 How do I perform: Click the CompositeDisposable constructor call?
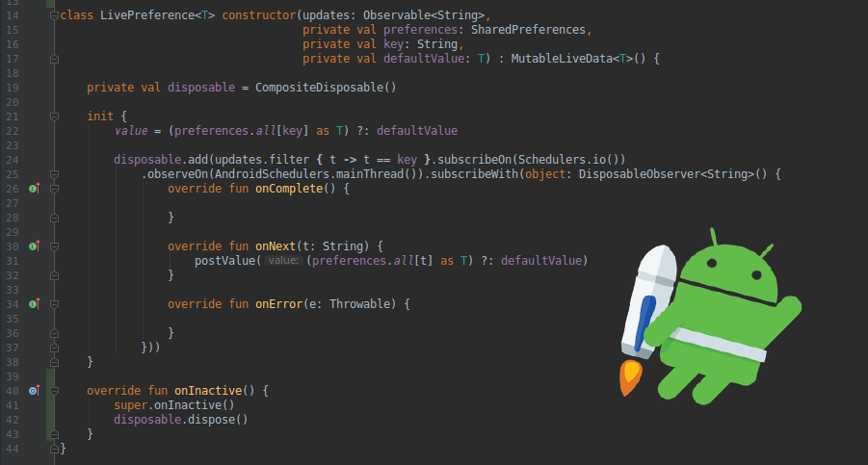tap(326, 88)
